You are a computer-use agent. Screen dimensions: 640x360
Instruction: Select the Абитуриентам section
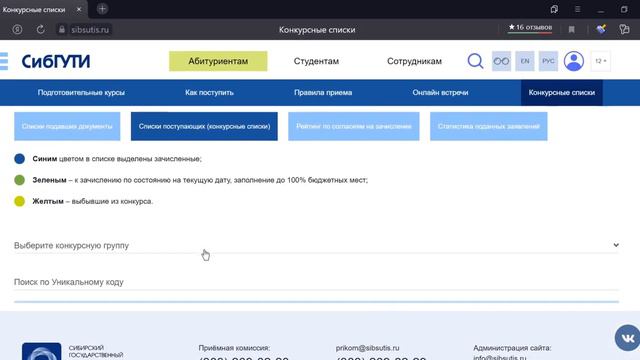pyautogui.click(x=218, y=61)
